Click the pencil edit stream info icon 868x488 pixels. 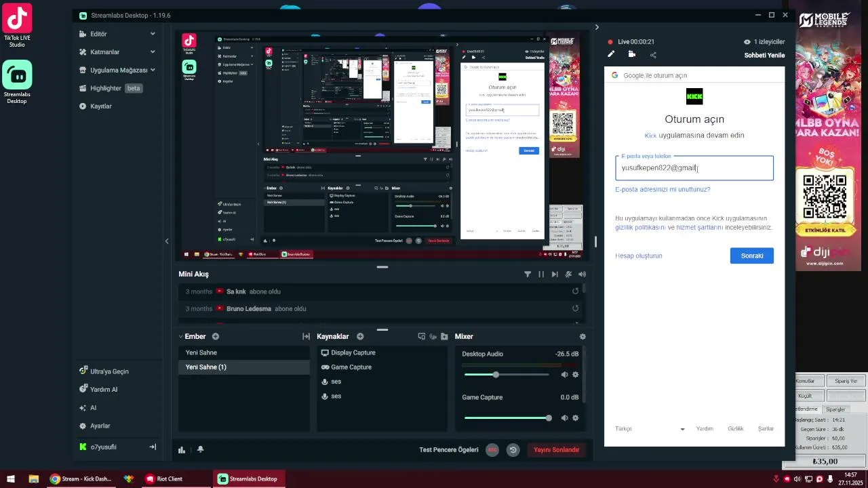611,54
